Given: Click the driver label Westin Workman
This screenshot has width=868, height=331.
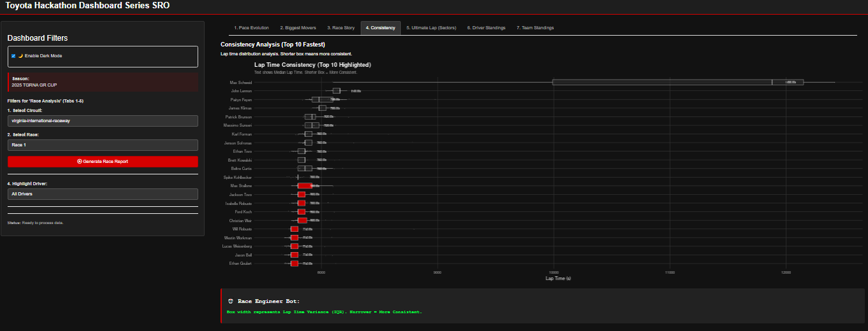Looking at the screenshot, I should (x=238, y=237).
